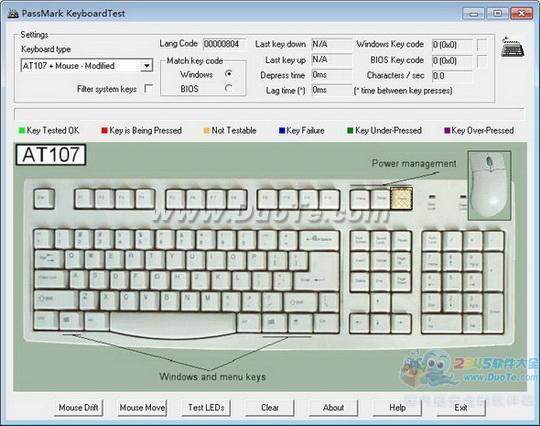This screenshot has height=426, width=540.
Task: Click the right arrow key image
Action: coord(401,323)
